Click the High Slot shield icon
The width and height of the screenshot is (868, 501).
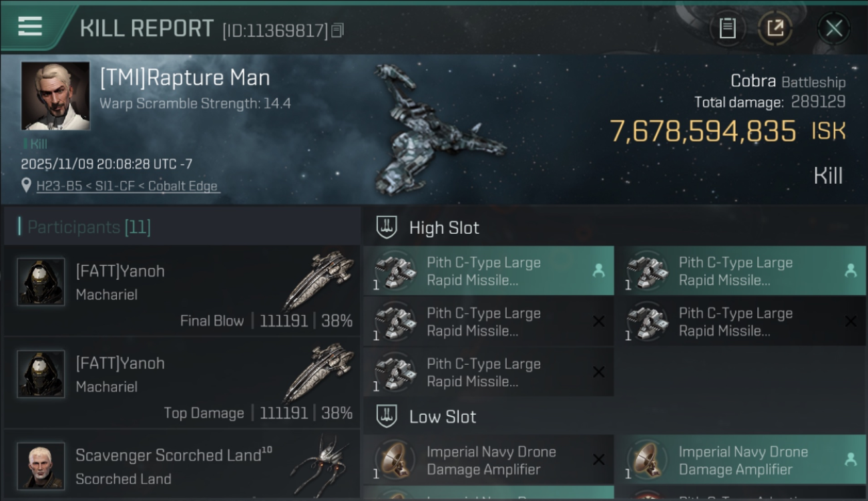[387, 227]
